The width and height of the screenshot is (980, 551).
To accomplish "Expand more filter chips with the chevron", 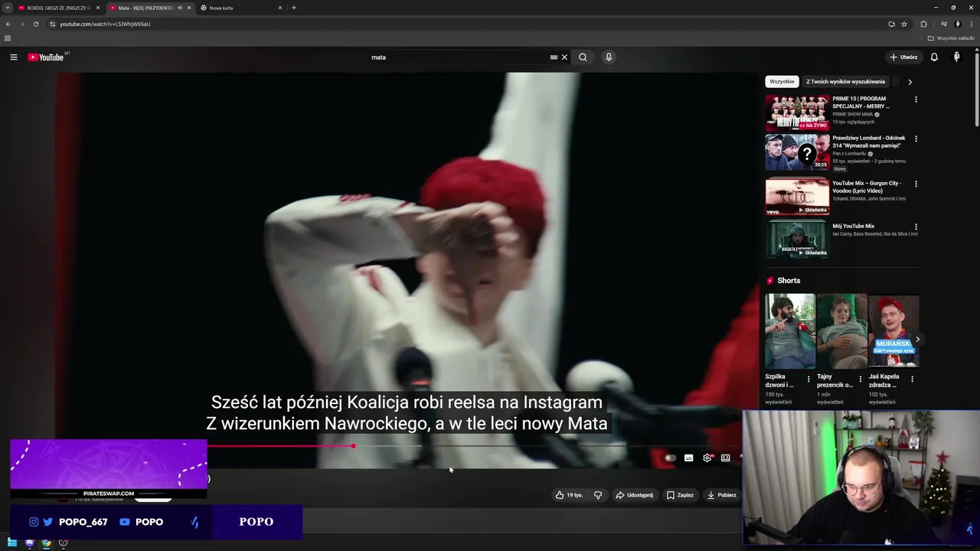I will [x=910, y=82].
